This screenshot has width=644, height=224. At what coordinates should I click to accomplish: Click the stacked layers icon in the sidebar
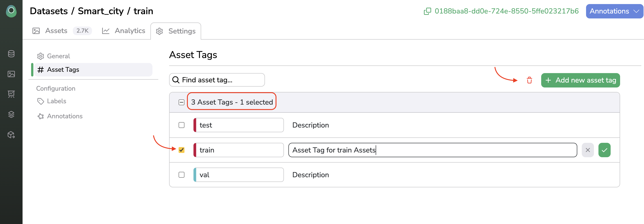tap(11, 114)
